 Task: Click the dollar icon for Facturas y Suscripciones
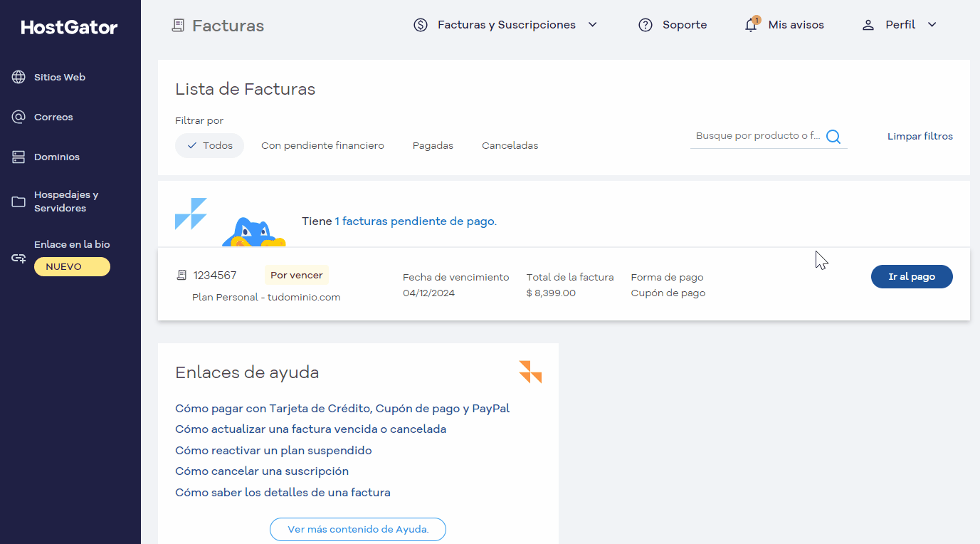click(421, 25)
